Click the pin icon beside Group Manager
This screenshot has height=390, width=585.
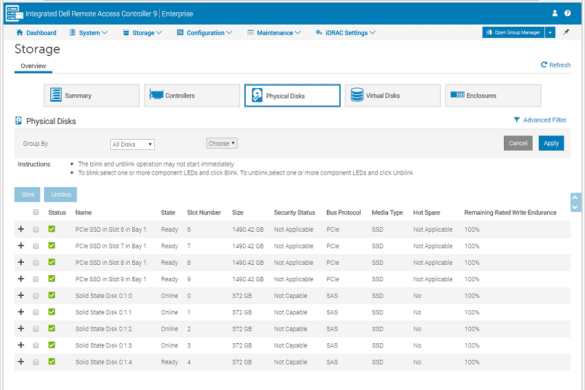[x=566, y=32]
